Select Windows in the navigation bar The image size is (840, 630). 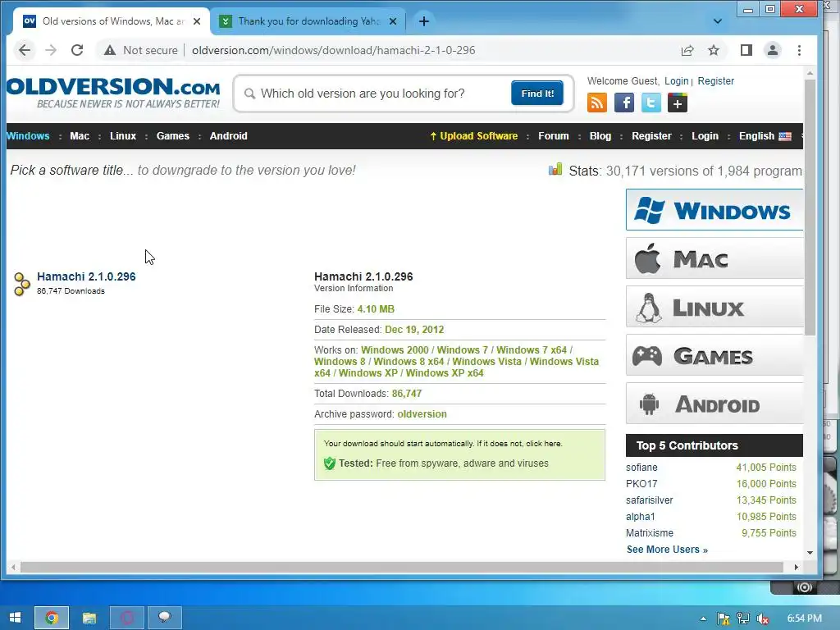[x=28, y=136]
